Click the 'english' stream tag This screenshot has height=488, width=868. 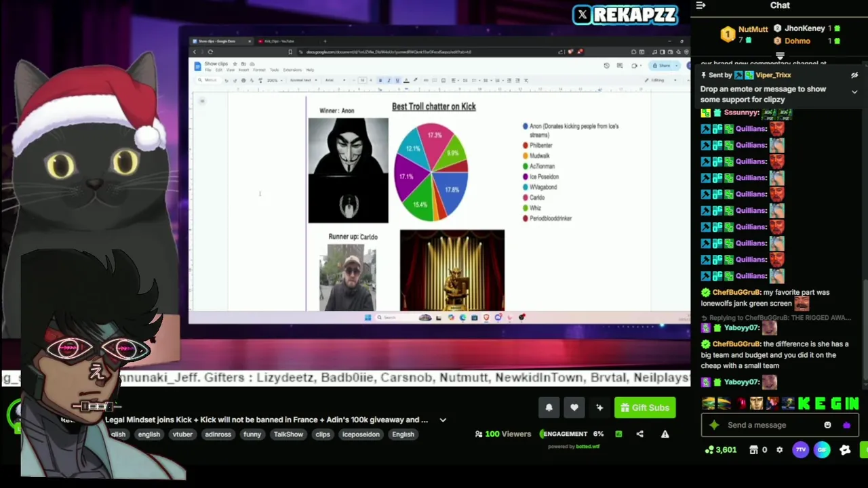(x=149, y=434)
